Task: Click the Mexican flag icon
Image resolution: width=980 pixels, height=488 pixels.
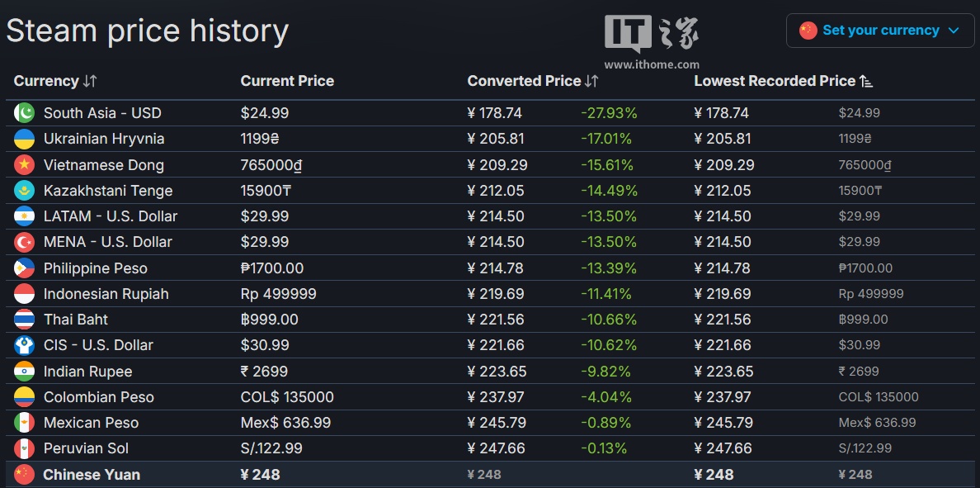Action: 24,423
